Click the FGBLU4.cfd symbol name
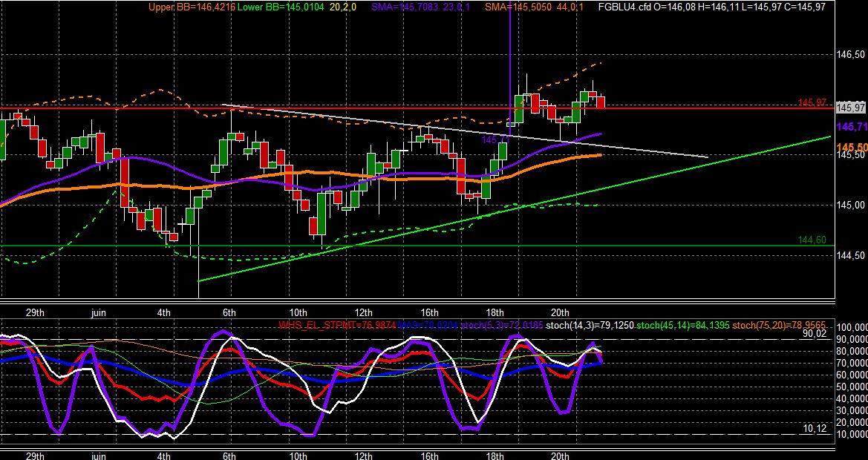The height and width of the screenshot is (460, 868). click(x=625, y=7)
